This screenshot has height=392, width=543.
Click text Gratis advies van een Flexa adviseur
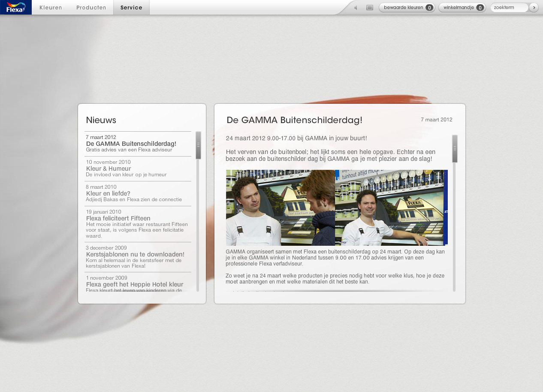click(x=129, y=150)
